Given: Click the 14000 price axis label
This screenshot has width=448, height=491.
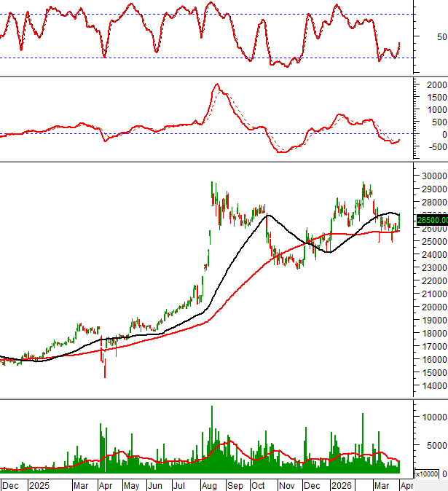Looking at the screenshot, I should click(433, 385).
